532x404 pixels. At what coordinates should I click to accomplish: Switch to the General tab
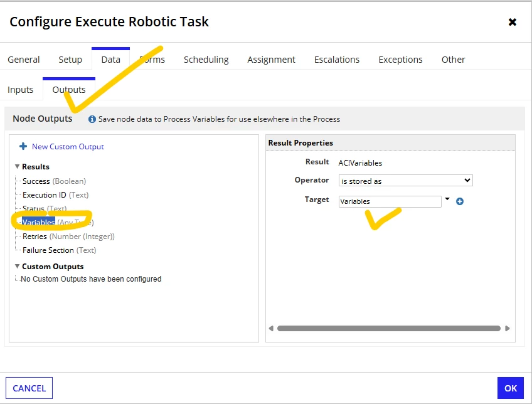point(24,60)
